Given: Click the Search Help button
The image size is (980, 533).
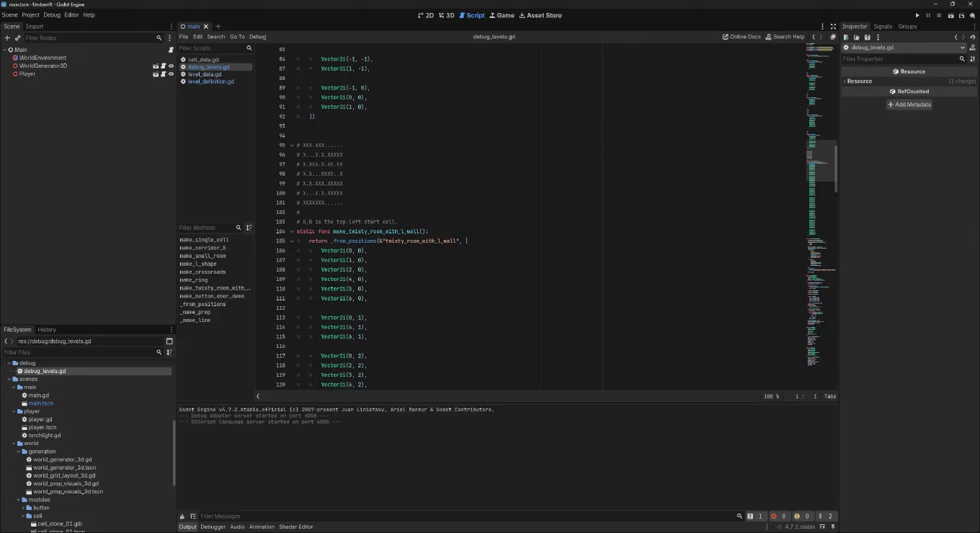Looking at the screenshot, I should (785, 37).
